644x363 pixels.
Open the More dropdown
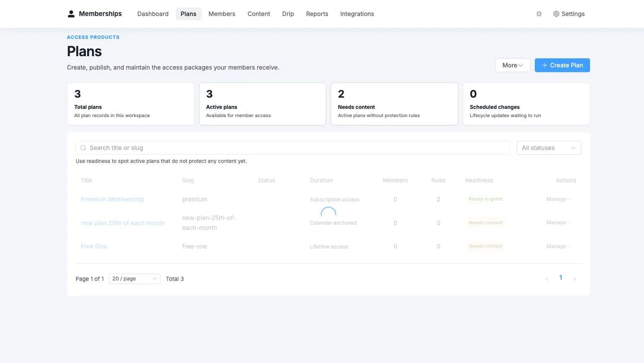point(513,65)
